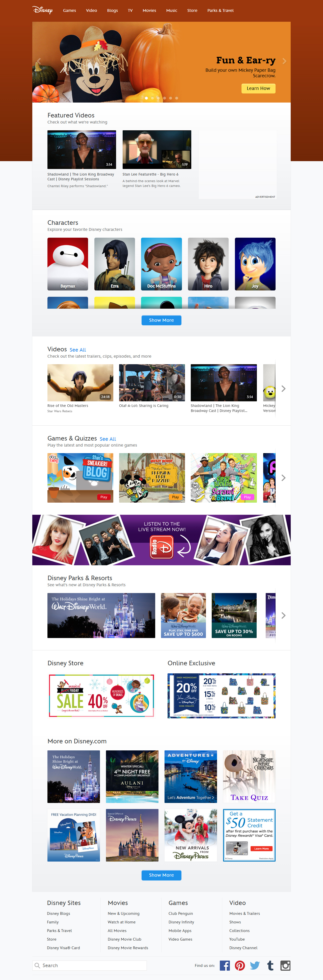Open Disney Blogs footer link
This screenshot has width=323, height=980.
tap(59, 913)
